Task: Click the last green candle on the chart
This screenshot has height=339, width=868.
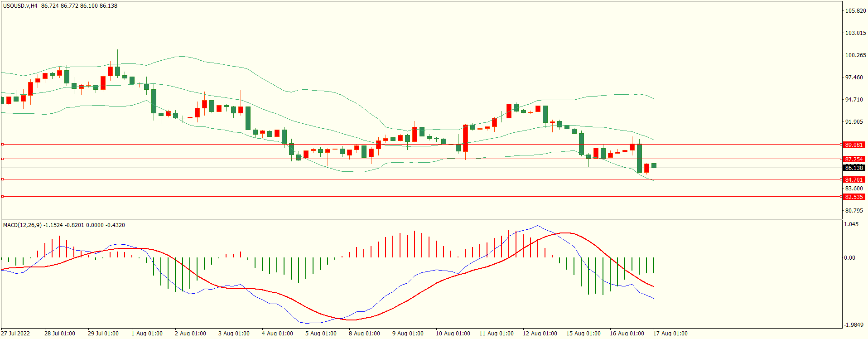Action: pyautogui.click(x=654, y=165)
